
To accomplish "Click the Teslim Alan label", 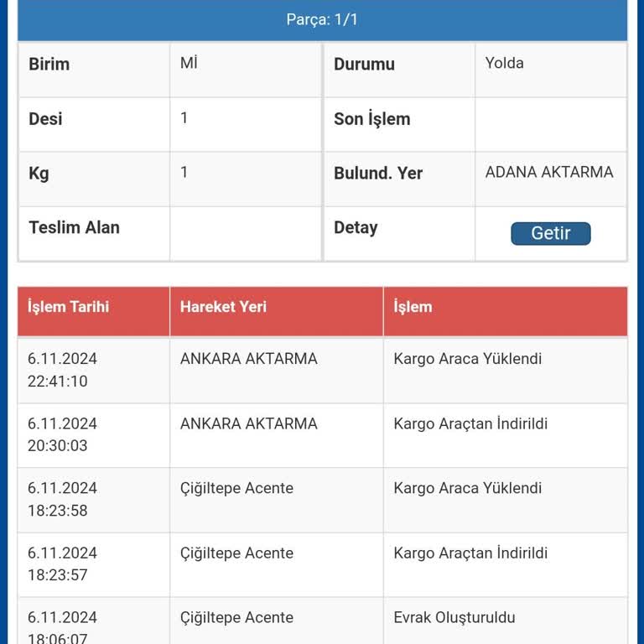I will 74,227.
